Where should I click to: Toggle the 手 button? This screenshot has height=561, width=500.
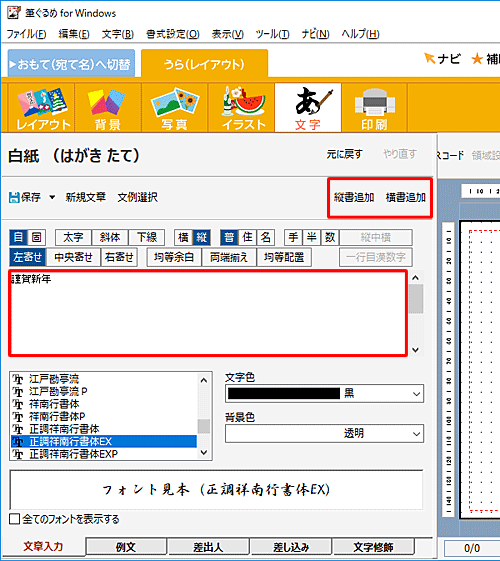[293, 237]
